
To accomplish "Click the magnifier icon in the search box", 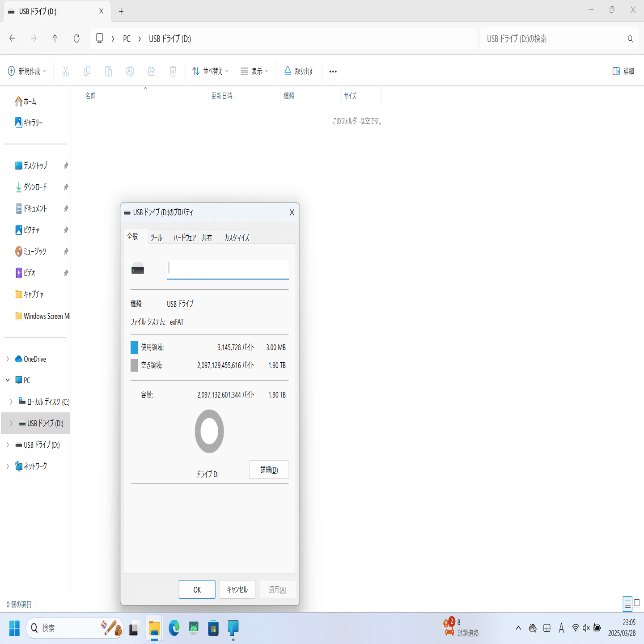I will [x=630, y=39].
